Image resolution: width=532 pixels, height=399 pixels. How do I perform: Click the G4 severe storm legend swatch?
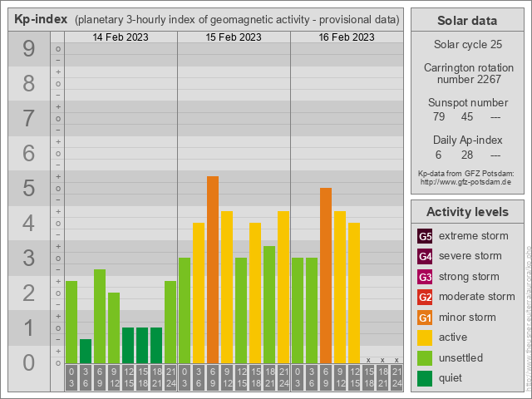425,256
